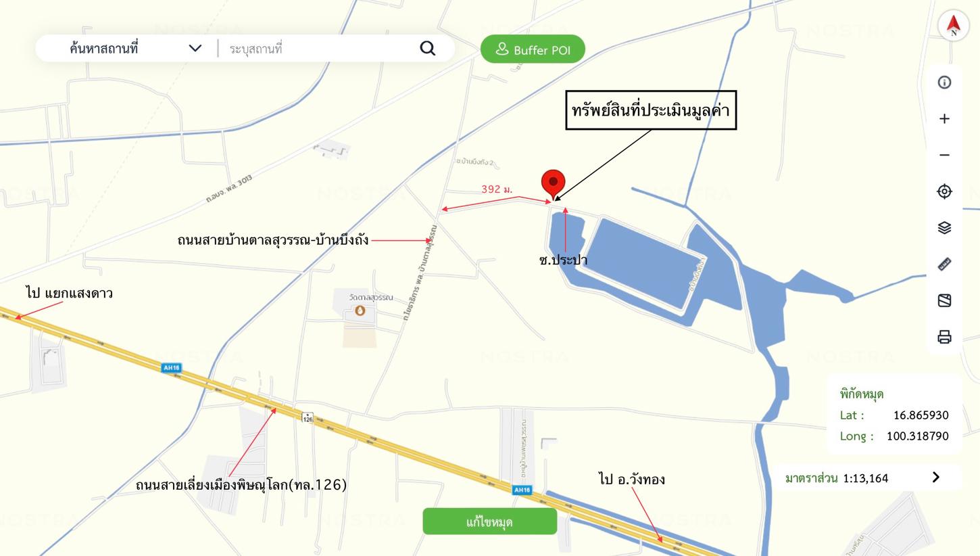Open the map information icon
980x556 pixels.
click(x=944, y=83)
